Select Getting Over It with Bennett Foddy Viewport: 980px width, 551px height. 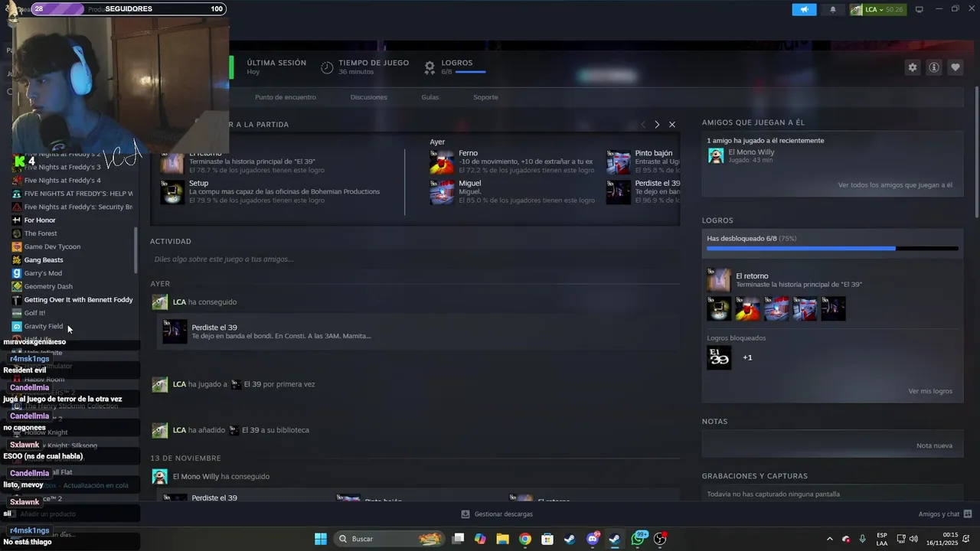click(x=78, y=300)
